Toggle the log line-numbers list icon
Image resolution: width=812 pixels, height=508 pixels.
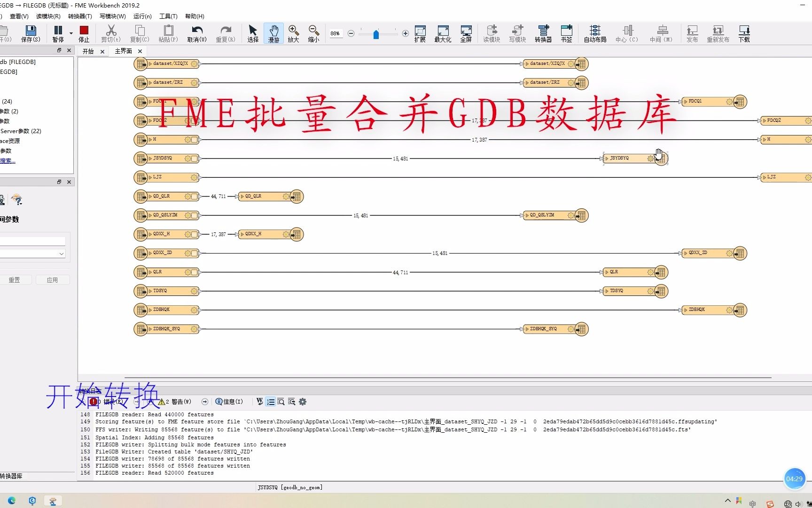click(270, 402)
